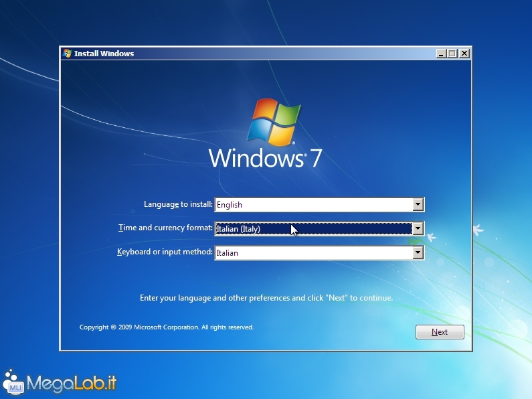Click the 'Language to install:' label
Image resolution: width=532 pixels, height=399 pixels.
coord(178,204)
